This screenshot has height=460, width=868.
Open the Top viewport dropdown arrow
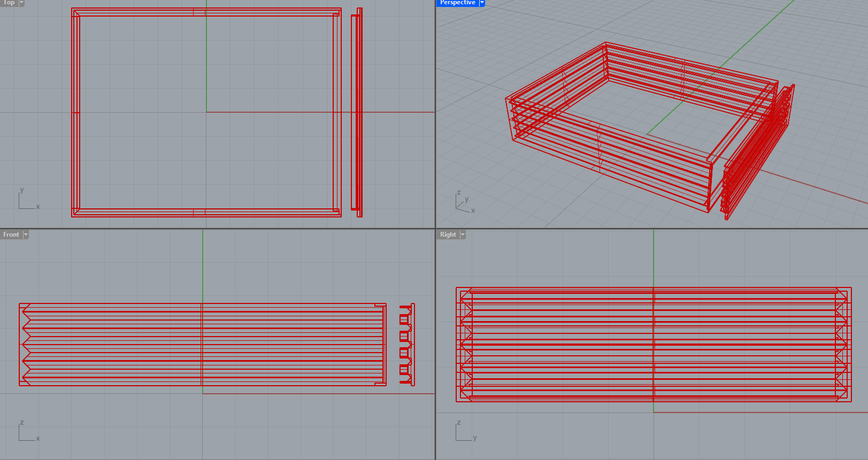click(21, 3)
